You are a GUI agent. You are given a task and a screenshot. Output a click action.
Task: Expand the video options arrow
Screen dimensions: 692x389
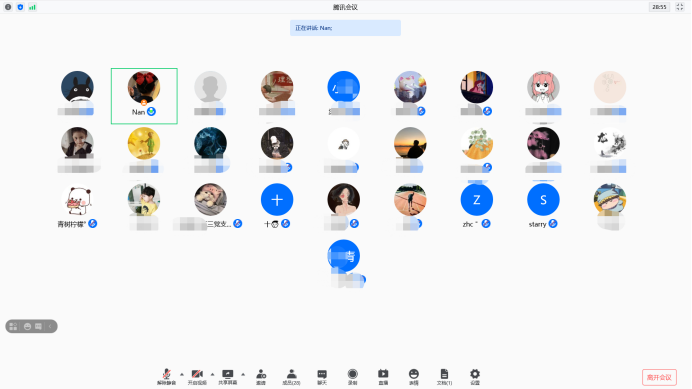click(x=212, y=374)
